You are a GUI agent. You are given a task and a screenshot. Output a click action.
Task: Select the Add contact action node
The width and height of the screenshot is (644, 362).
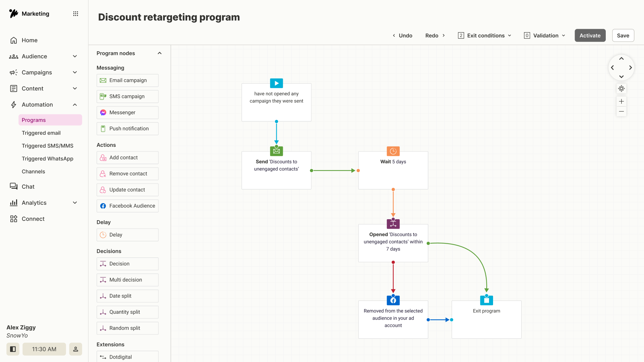pos(127,158)
